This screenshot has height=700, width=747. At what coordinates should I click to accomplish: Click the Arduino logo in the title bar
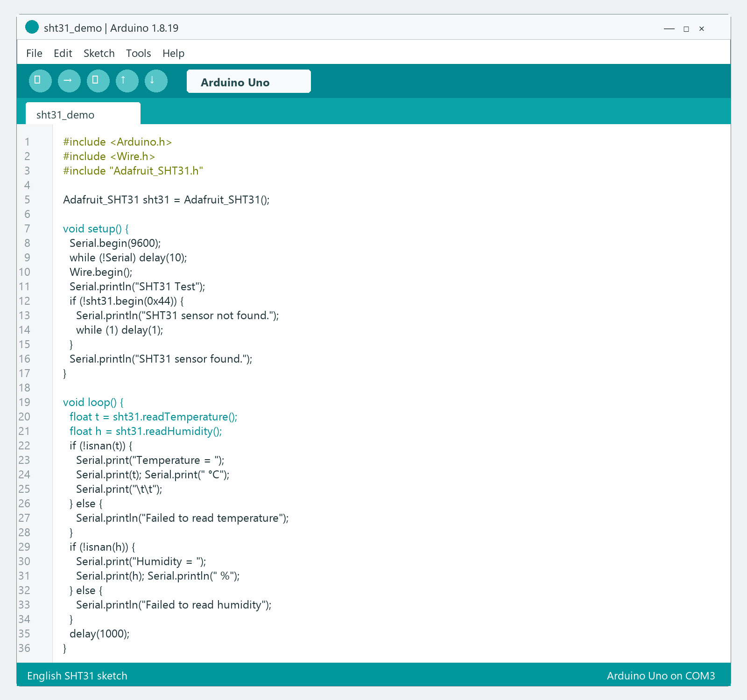point(32,27)
